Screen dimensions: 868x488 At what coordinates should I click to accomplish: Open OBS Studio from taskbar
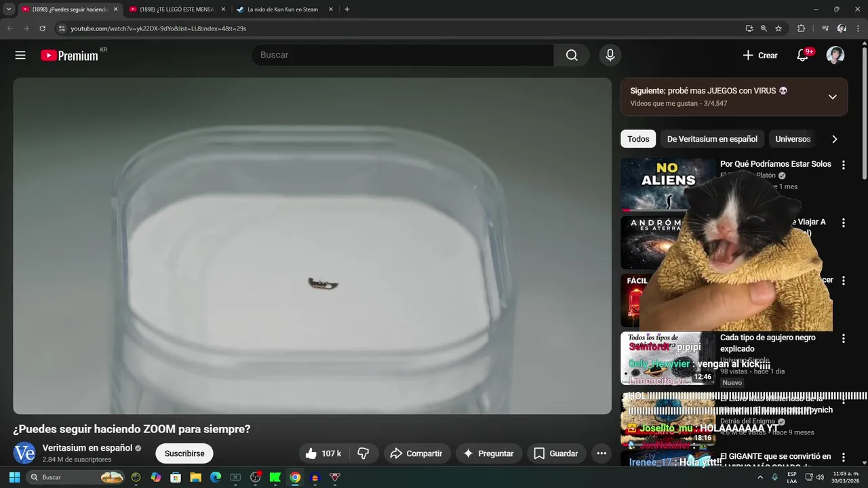[256, 477]
